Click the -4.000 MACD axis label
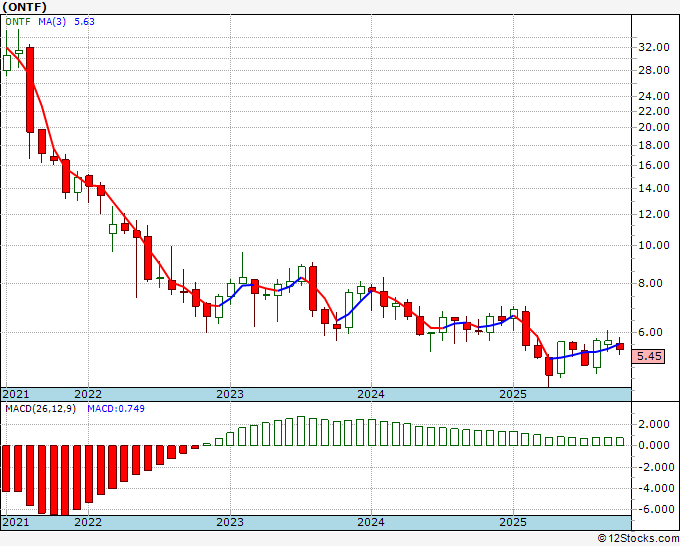Image resolution: width=680 pixels, height=546 pixels. [655, 488]
